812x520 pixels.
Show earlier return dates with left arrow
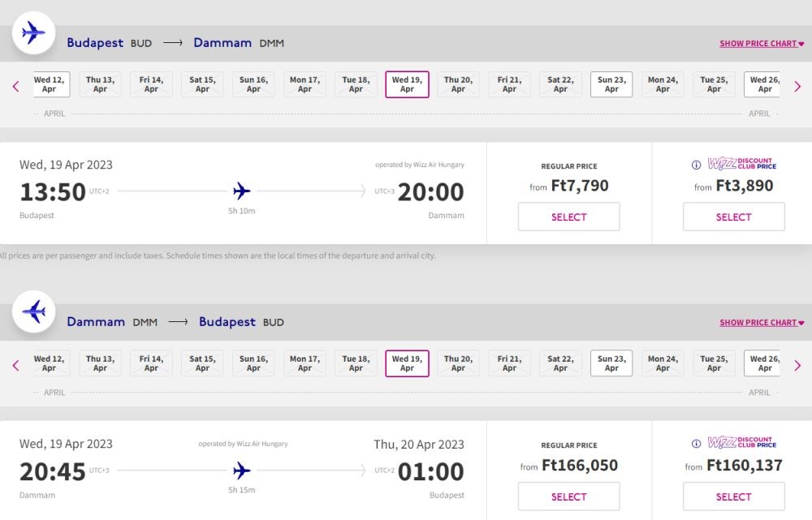(16, 365)
